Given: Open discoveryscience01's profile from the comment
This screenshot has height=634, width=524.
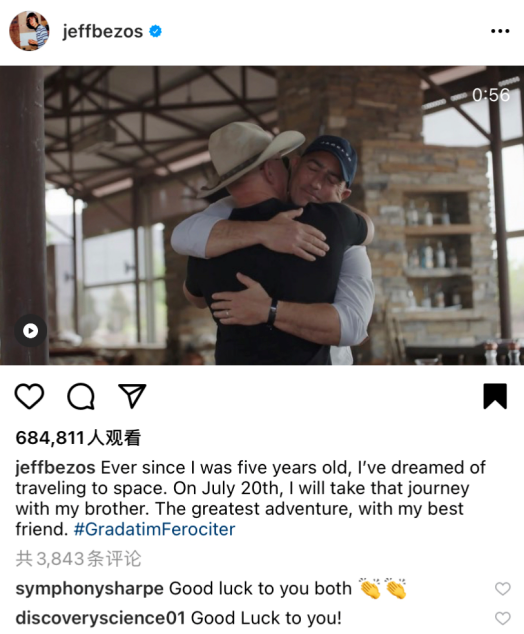Looking at the screenshot, I should (100, 618).
